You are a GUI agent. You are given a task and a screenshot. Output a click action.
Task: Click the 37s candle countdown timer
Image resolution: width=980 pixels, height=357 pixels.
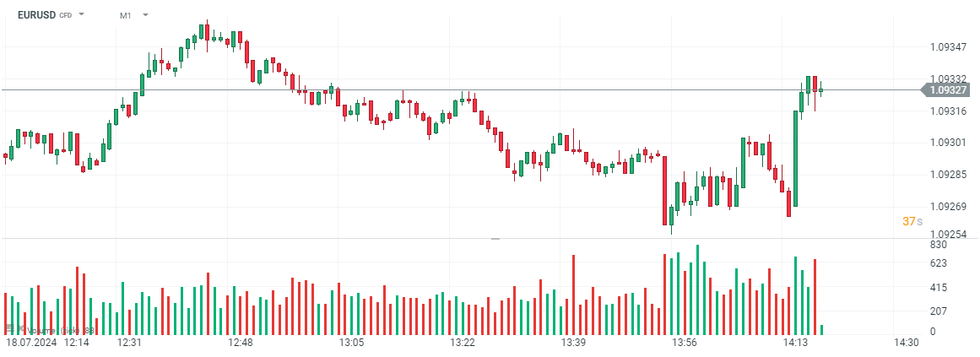(911, 221)
